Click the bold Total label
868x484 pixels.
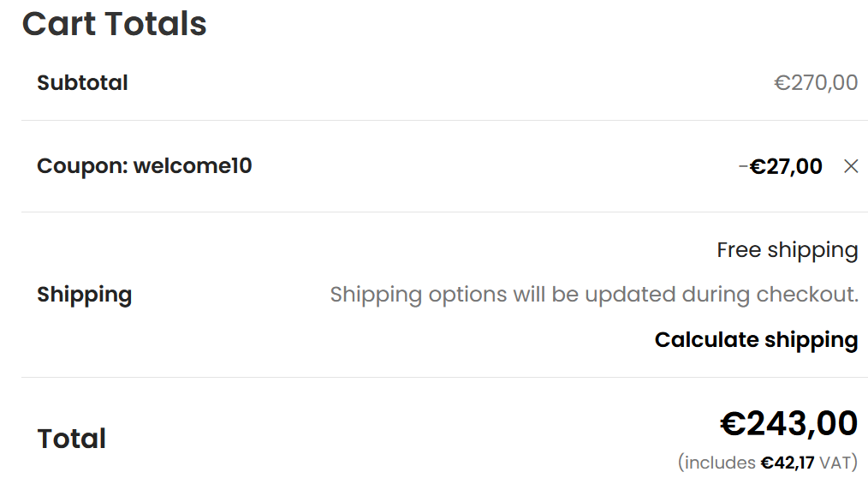click(x=71, y=439)
